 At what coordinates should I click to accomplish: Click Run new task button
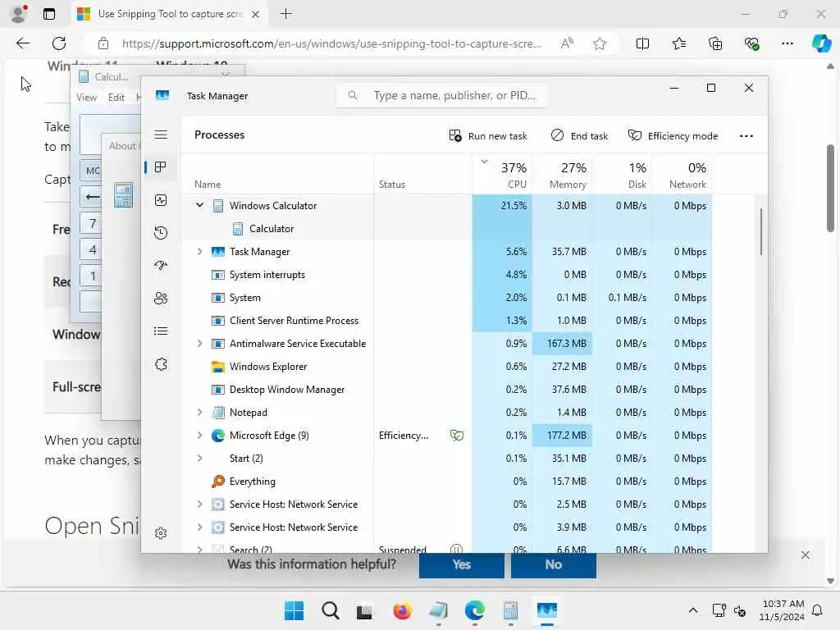point(487,136)
